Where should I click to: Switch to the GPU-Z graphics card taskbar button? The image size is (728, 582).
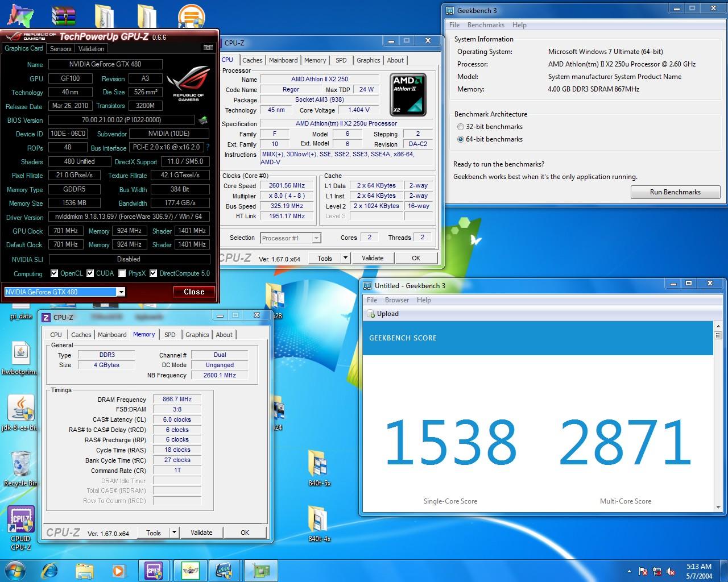tap(261, 570)
